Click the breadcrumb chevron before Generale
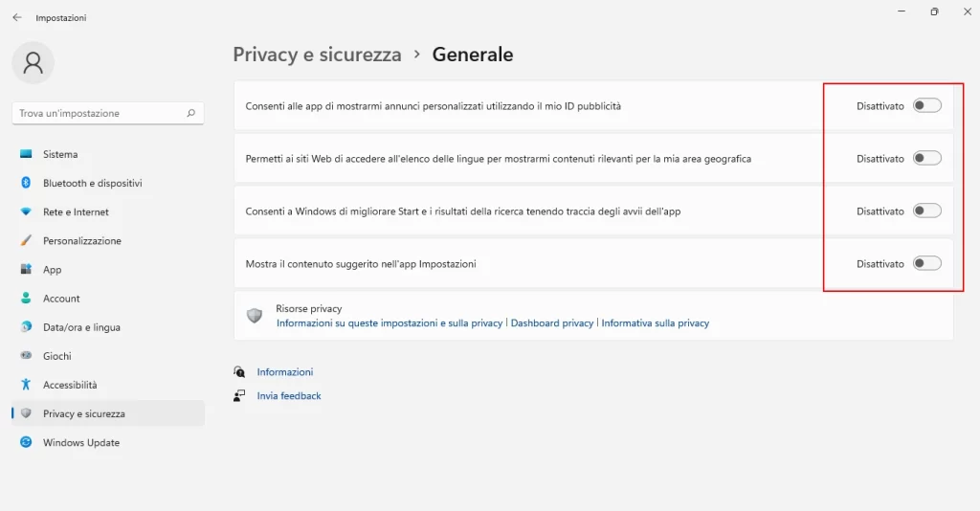The image size is (980, 511). pyautogui.click(x=417, y=55)
